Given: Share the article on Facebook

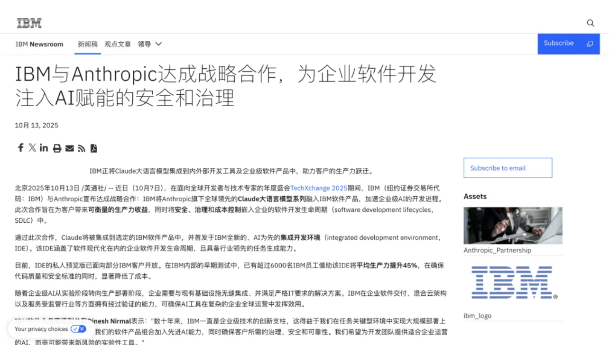Looking at the screenshot, I should coord(20,147).
